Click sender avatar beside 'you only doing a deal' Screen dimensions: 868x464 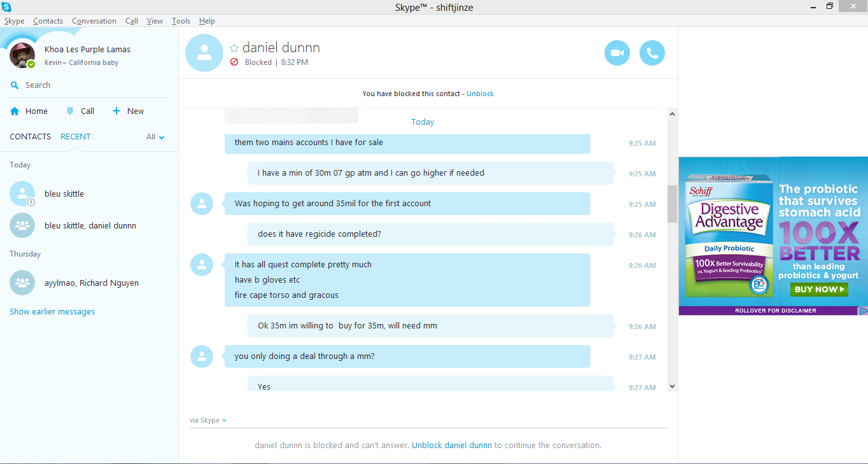coord(202,356)
